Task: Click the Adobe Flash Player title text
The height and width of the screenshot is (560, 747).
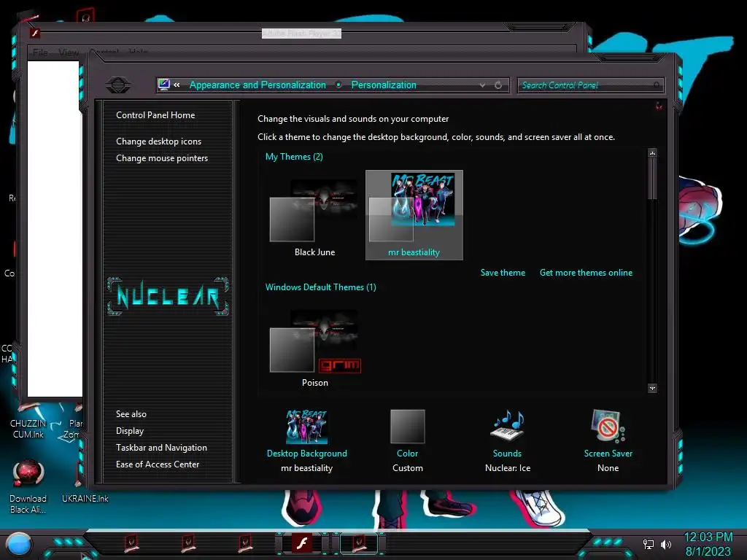Action: point(301,34)
